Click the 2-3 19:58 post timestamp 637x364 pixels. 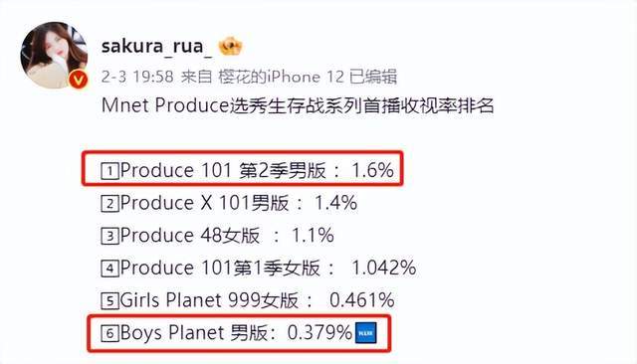[137, 77]
